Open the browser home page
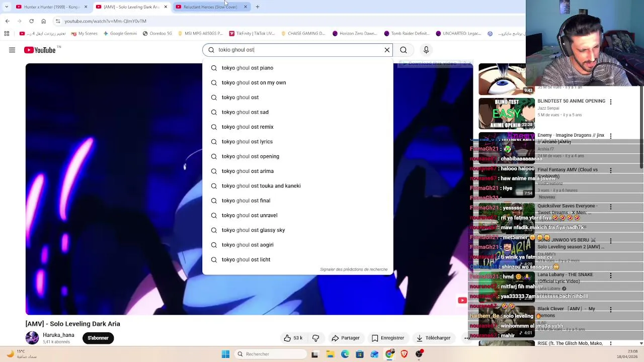Viewport: 644px width, 362px height. click(x=43, y=21)
